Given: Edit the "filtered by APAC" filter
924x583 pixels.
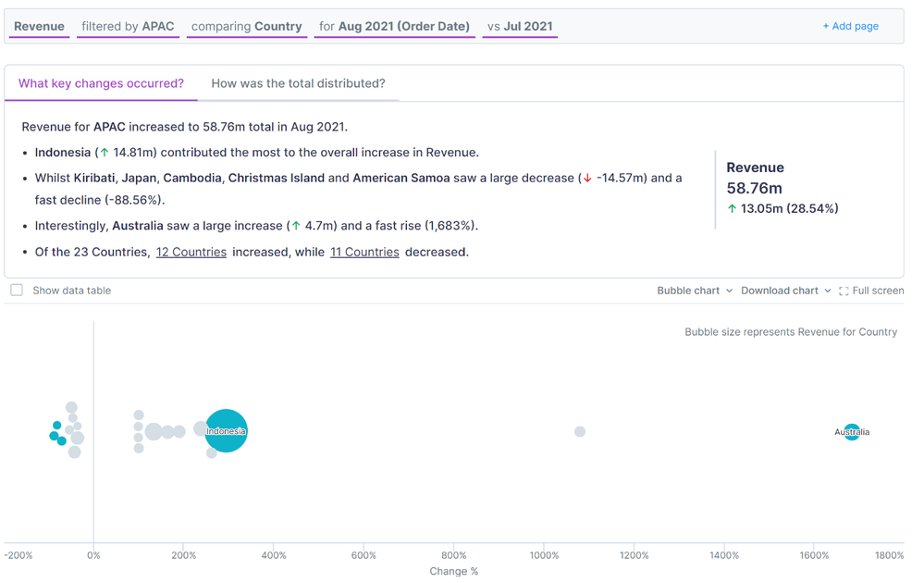Looking at the screenshot, I should (x=128, y=27).
